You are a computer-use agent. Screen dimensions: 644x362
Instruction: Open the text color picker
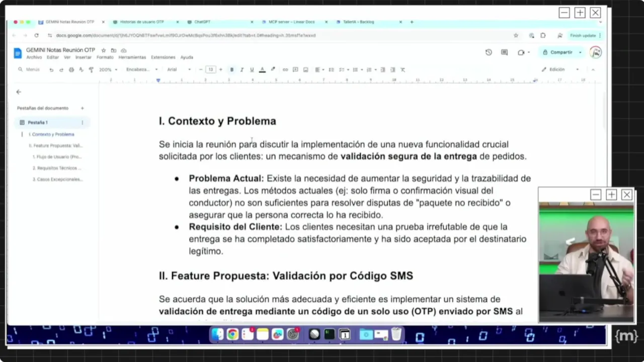tap(262, 70)
